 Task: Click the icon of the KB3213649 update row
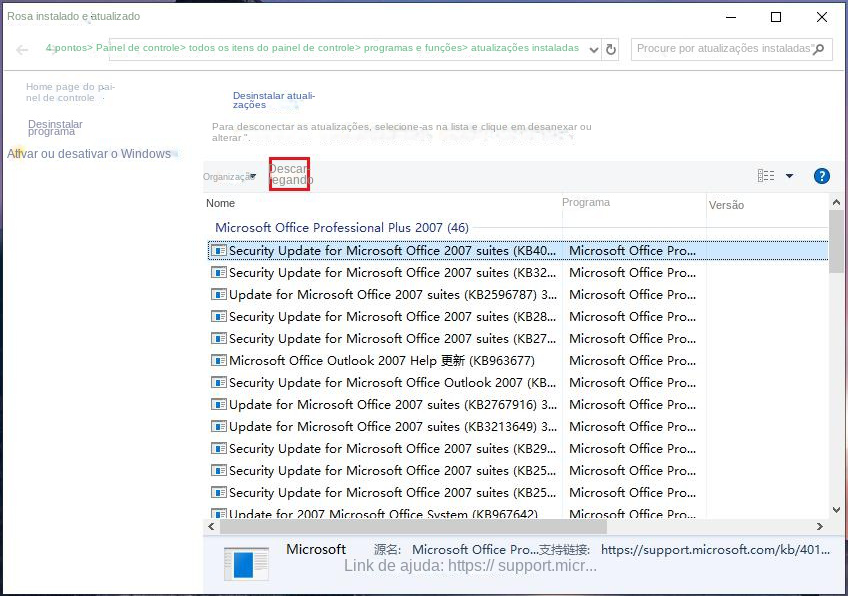pos(218,427)
